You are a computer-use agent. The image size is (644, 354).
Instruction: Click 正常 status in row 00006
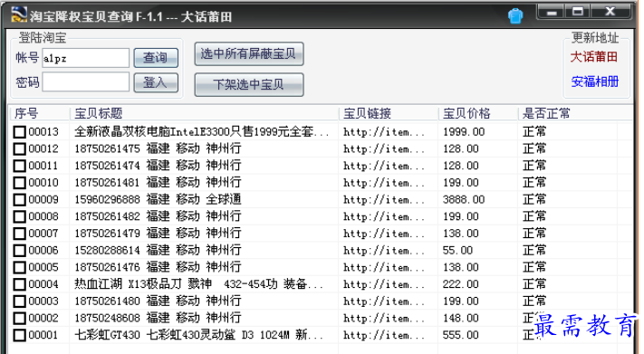tap(534, 250)
